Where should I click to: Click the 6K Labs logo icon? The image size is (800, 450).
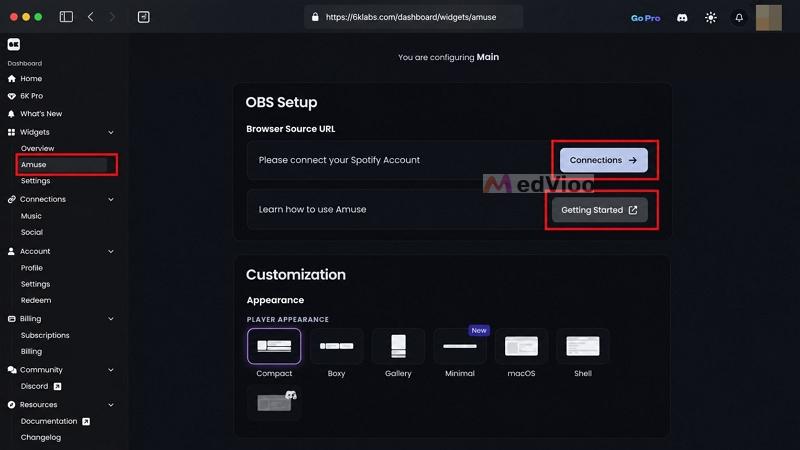[x=14, y=44]
